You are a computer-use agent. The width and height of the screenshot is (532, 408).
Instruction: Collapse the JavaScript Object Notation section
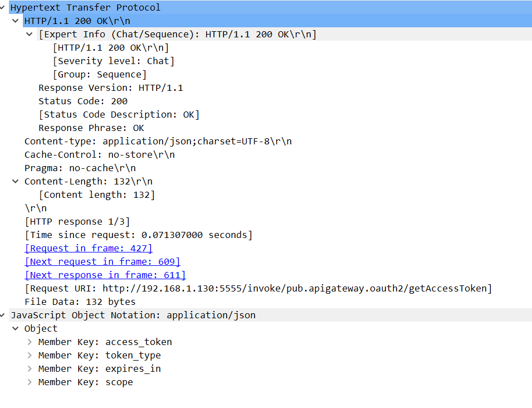click(4, 315)
